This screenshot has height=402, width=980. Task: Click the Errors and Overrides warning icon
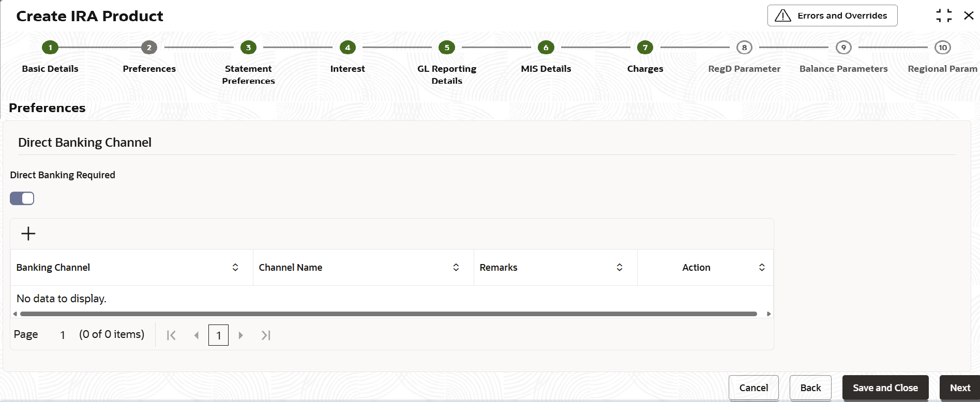[783, 16]
